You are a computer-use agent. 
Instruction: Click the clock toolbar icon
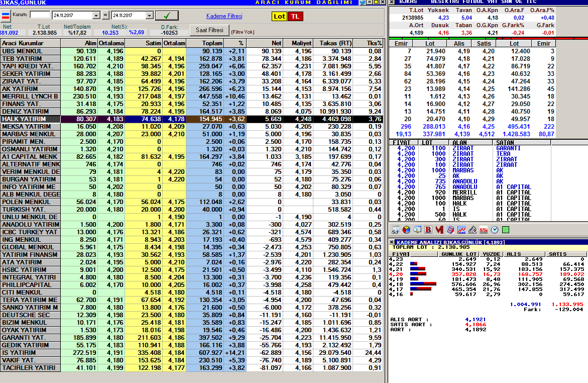pyautogui.click(x=495, y=230)
